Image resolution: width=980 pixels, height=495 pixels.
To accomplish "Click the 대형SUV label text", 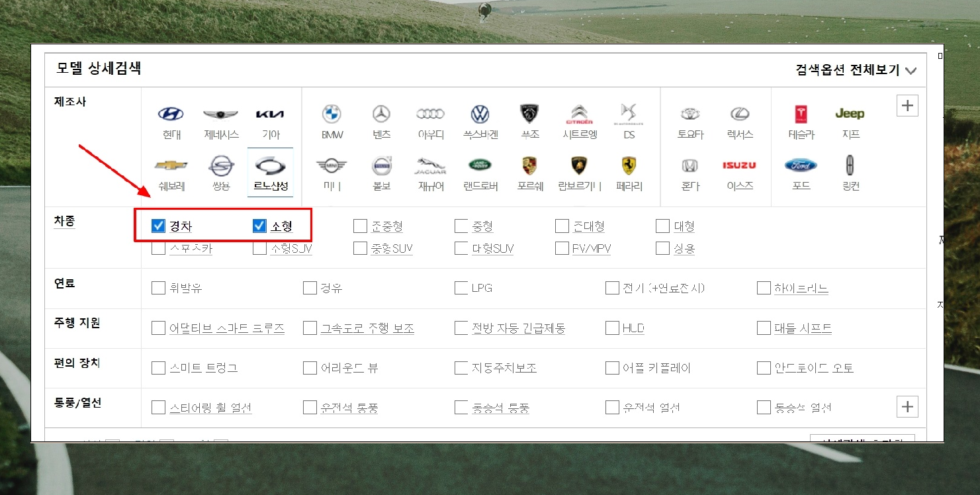I will (493, 249).
